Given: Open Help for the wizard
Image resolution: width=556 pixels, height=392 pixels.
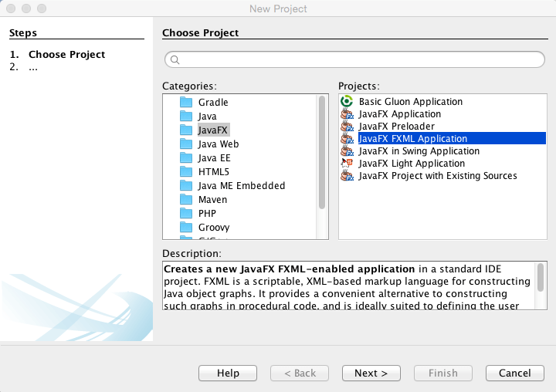Looking at the screenshot, I should pyautogui.click(x=228, y=373).
